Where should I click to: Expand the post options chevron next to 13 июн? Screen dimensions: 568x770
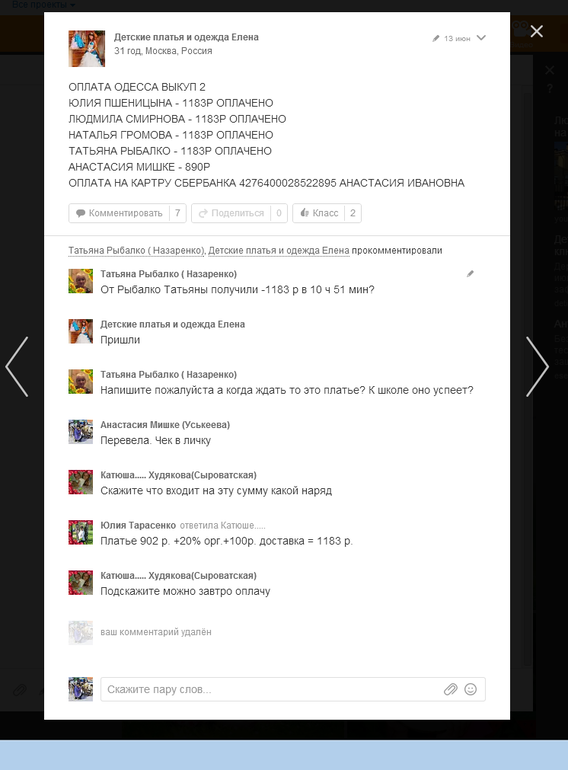(x=481, y=38)
